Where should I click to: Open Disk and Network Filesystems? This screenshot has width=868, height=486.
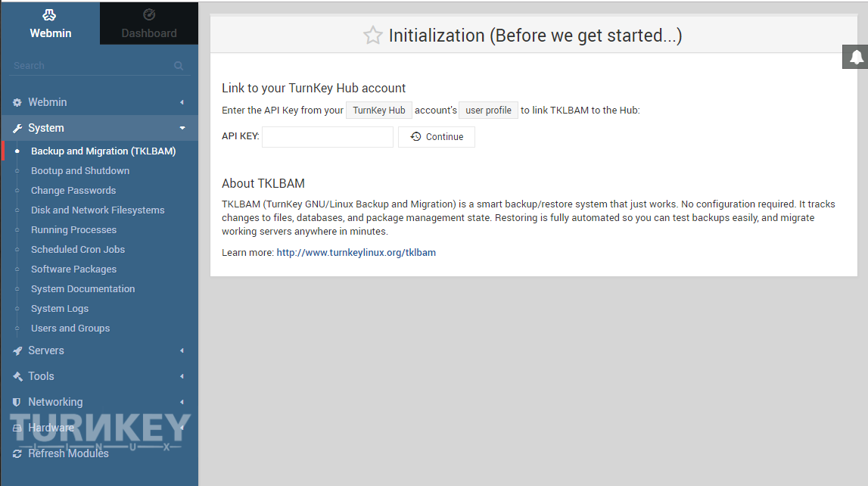point(98,210)
